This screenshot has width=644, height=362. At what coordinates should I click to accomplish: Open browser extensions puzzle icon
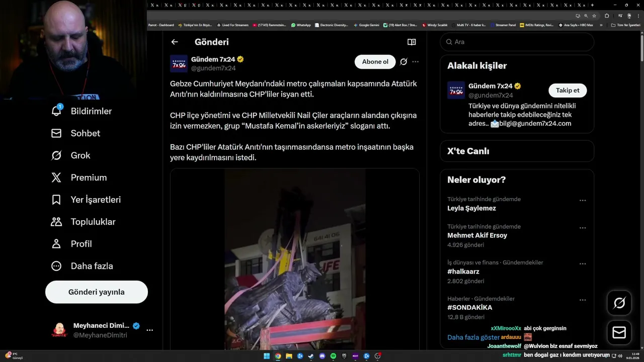tap(607, 16)
